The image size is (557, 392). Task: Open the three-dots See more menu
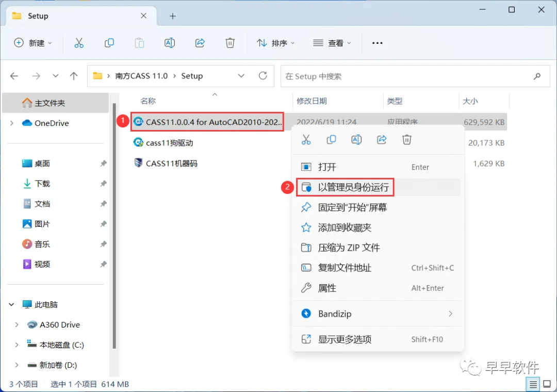(377, 43)
